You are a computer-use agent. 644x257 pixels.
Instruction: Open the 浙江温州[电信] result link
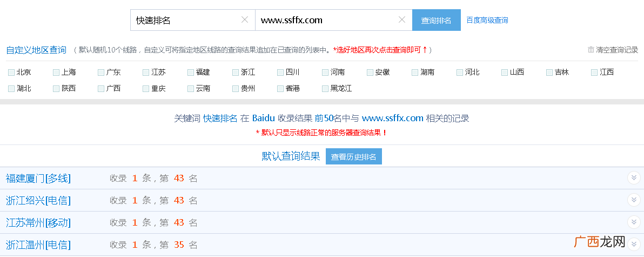click(38, 245)
